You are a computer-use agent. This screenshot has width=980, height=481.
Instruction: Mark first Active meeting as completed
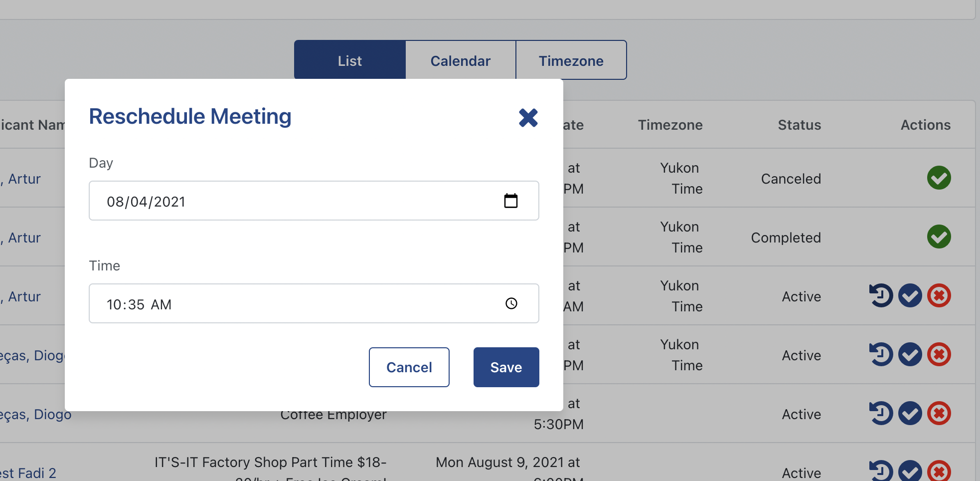[x=910, y=295]
